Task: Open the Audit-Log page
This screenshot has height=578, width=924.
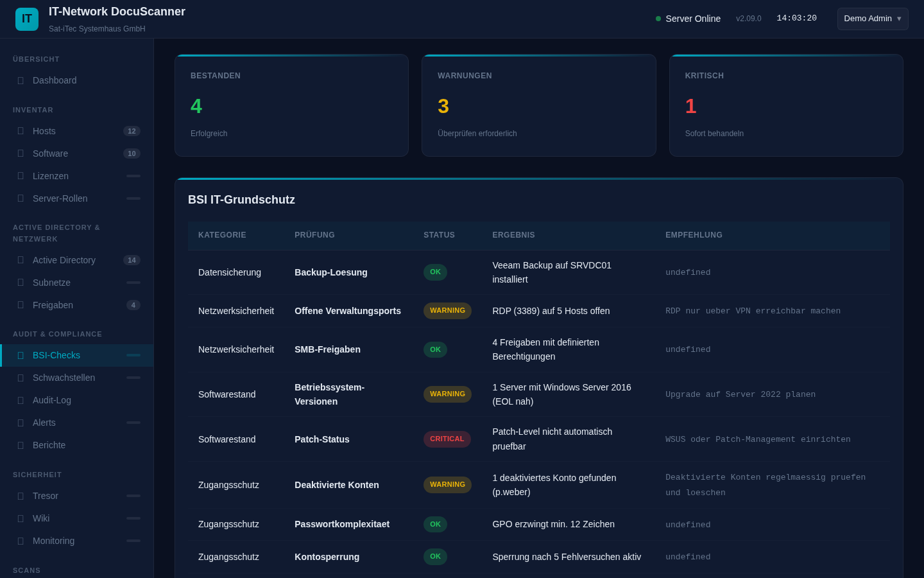Action: [77, 400]
